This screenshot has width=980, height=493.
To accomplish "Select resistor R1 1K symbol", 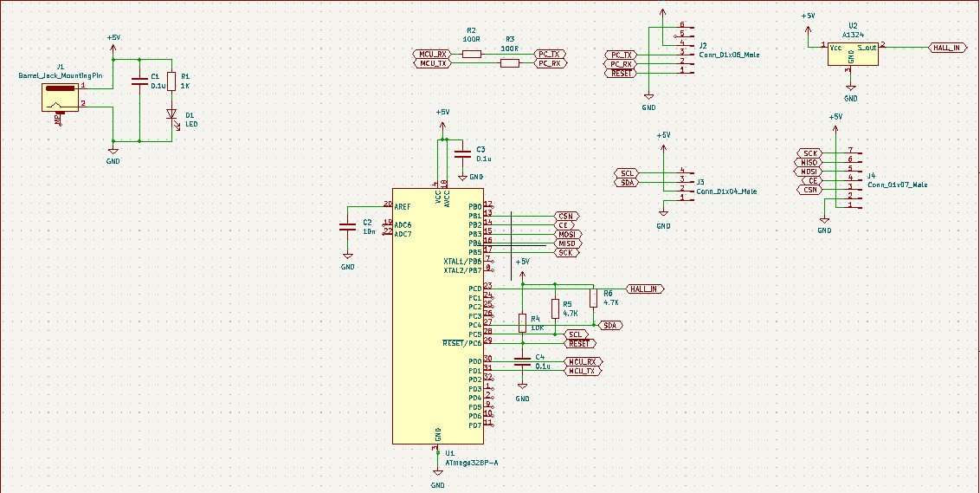I will coord(171,82).
